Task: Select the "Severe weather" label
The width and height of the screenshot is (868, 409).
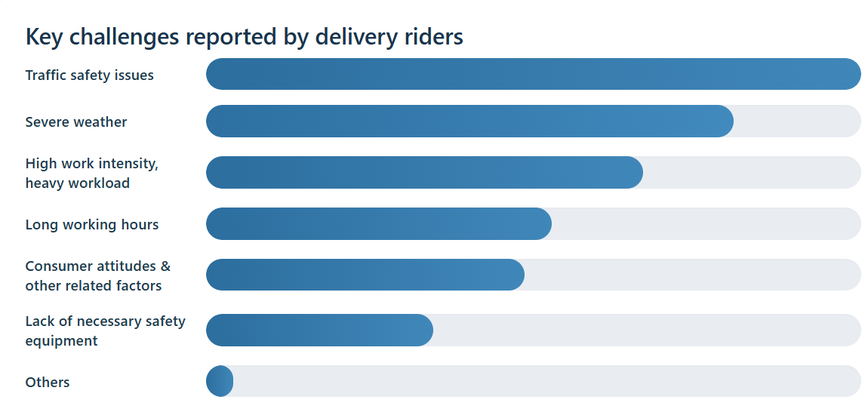Action: coord(76,122)
